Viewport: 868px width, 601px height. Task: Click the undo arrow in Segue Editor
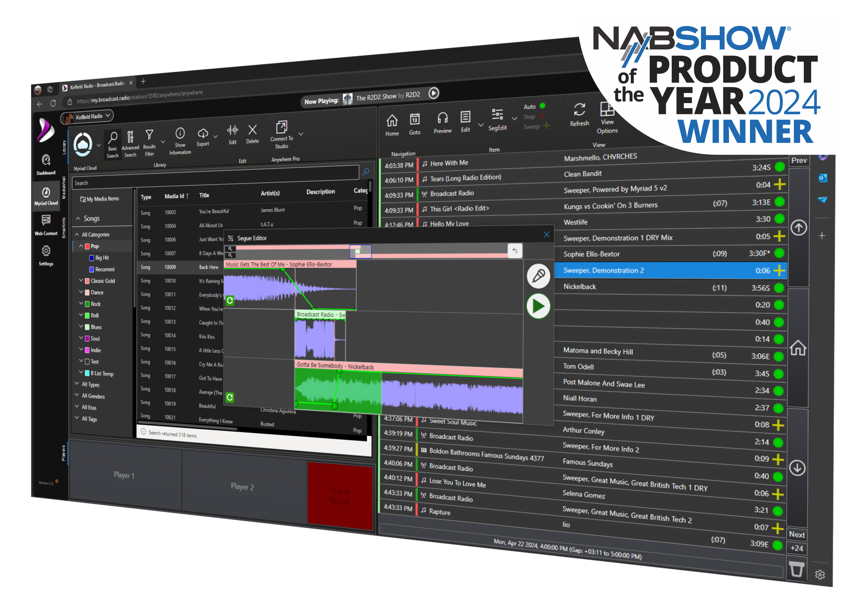click(515, 251)
